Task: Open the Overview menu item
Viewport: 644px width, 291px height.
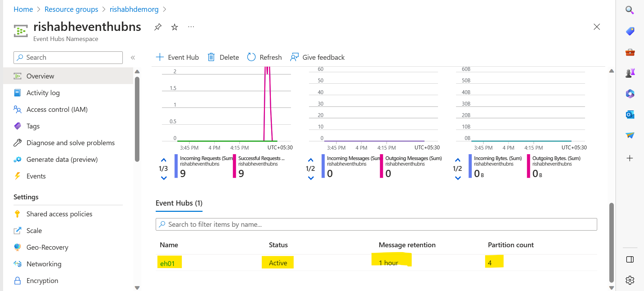Action: pos(68,76)
